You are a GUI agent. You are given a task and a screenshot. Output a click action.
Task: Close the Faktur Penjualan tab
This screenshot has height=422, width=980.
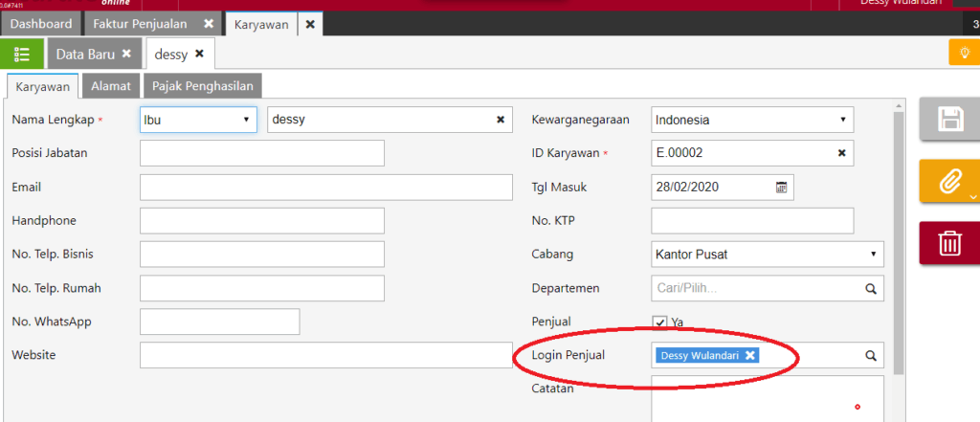click(209, 23)
